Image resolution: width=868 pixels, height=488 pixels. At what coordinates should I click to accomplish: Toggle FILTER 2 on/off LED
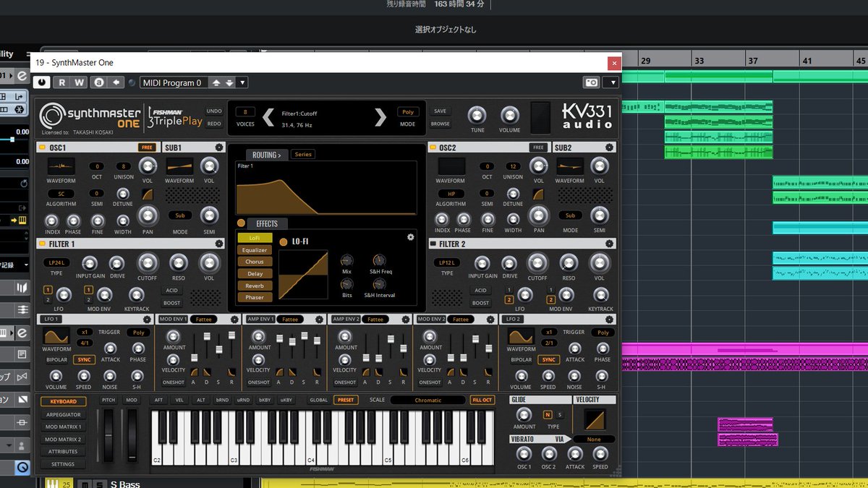(435, 244)
